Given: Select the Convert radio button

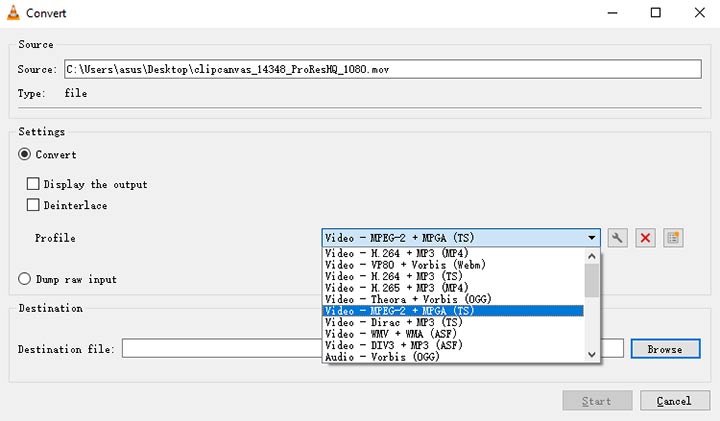Looking at the screenshot, I should click(24, 154).
